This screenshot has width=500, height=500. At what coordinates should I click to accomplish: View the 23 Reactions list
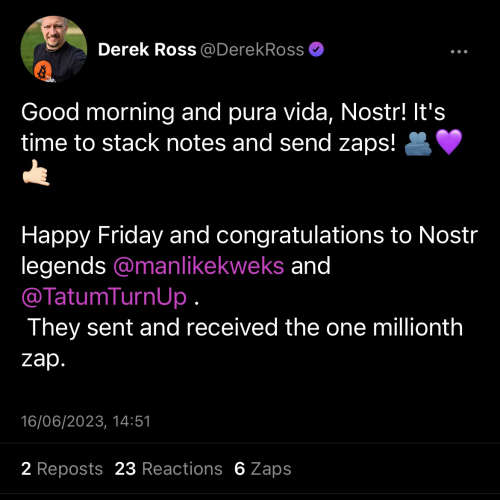click(x=168, y=469)
